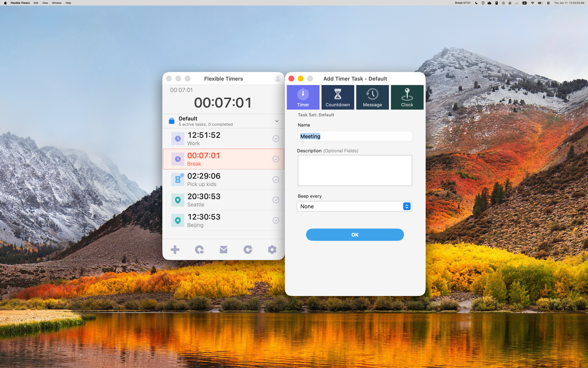Click the Do Not Disturb moon icon
The height and width of the screenshot is (368, 588).
point(476,3)
